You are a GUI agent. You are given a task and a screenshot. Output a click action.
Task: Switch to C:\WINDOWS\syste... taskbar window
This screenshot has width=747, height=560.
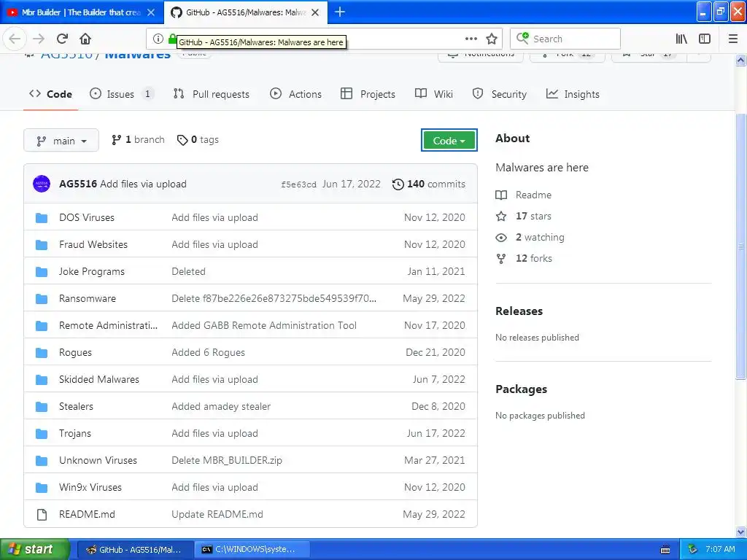[x=252, y=549]
